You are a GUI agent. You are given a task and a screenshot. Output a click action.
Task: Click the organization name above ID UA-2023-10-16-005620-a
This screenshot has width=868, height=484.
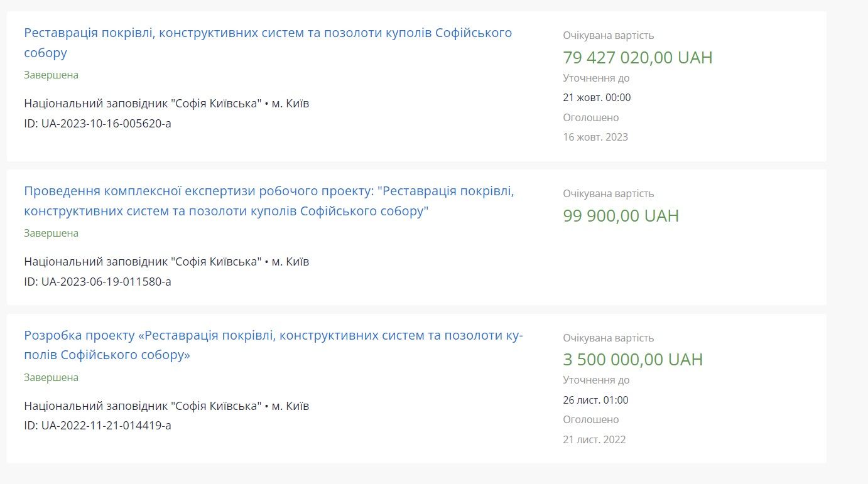pos(143,104)
